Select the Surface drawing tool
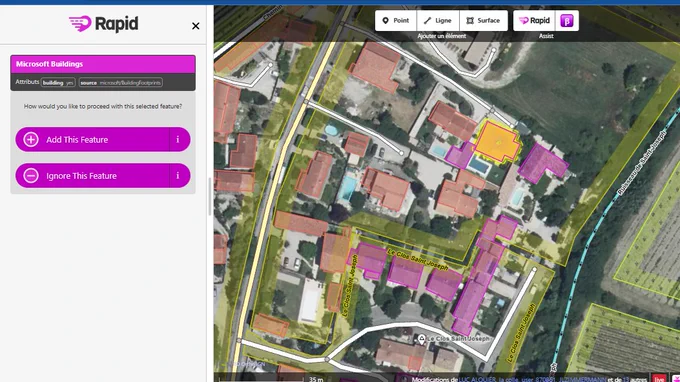The height and width of the screenshot is (382, 680). [x=483, y=20]
